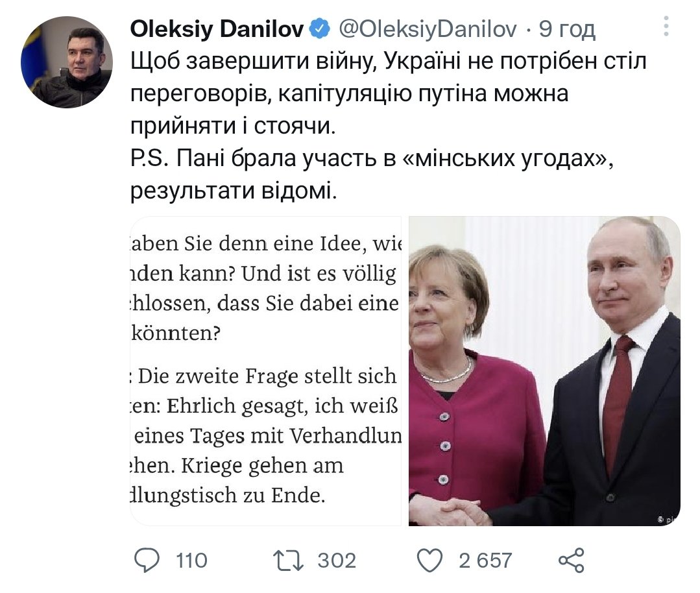Open the share icon menu
This screenshot has width=700, height=593.
point(572,560)
